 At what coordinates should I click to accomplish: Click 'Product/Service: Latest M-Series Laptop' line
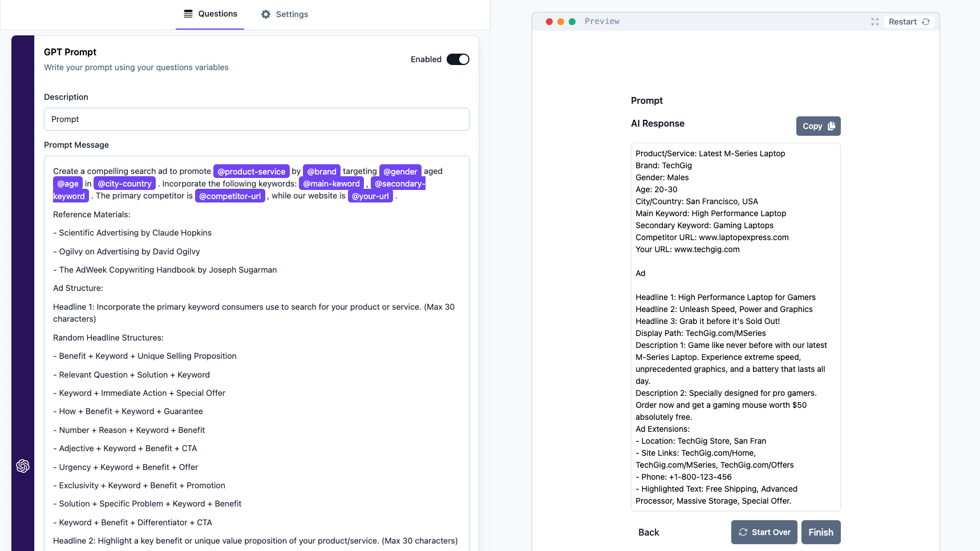click(x=710, y=153)
